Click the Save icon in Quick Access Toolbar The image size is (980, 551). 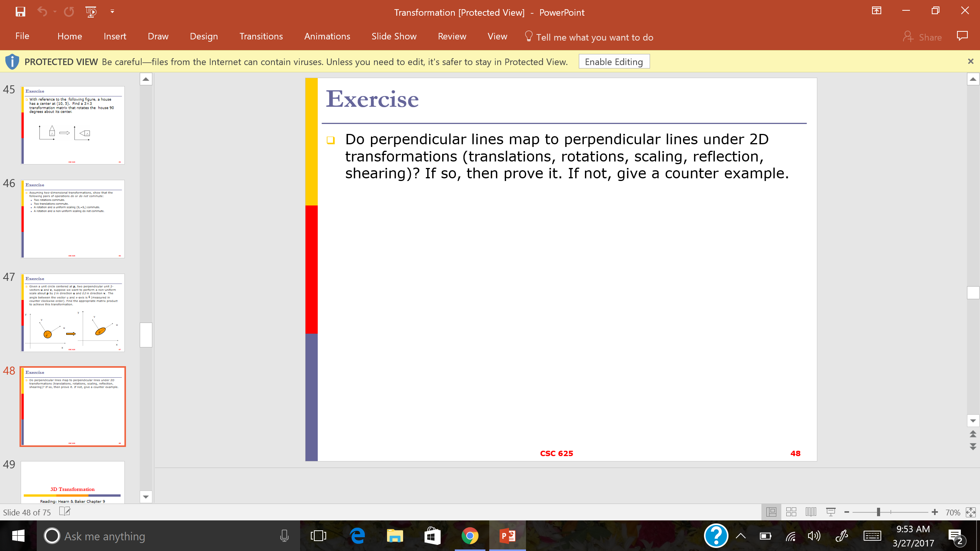(x=20, y=12)
